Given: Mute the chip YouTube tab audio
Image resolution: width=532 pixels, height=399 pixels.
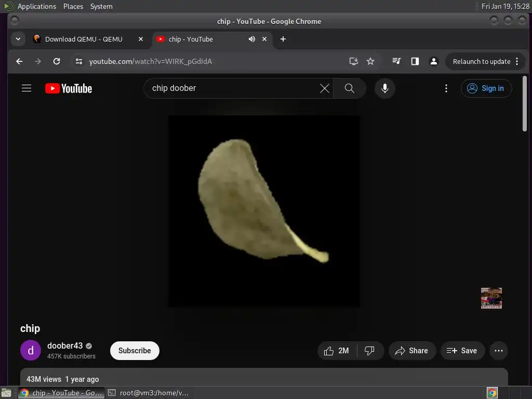Looking at the screenshot, I should [252, 39].
